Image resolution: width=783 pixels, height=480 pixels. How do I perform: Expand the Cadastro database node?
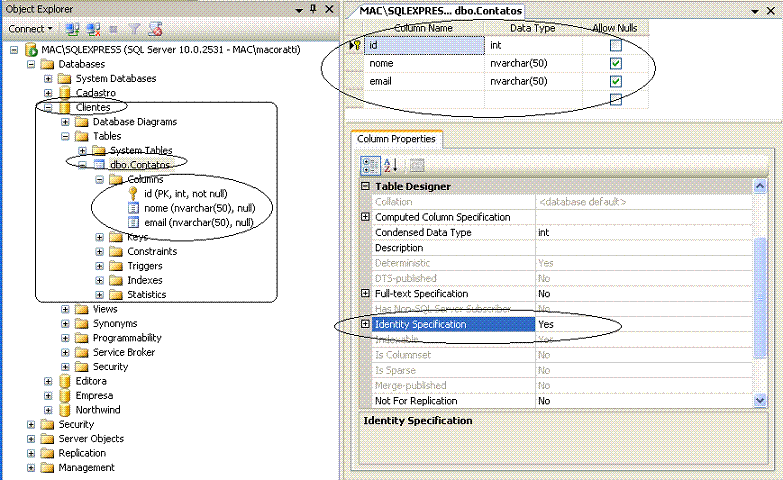pos(48,93)
